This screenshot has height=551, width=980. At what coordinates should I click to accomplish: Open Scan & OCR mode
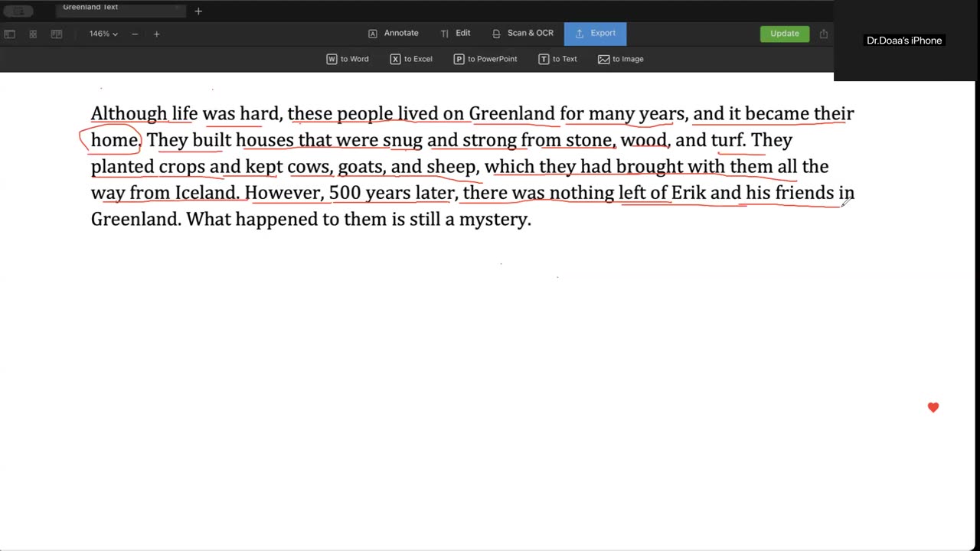tap(523, 34)
